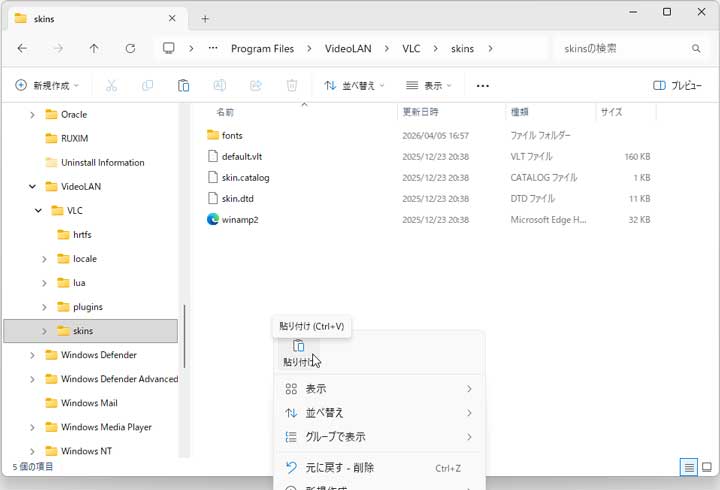
Task: Refresh the skins folder view
Action: click(130, 48)
